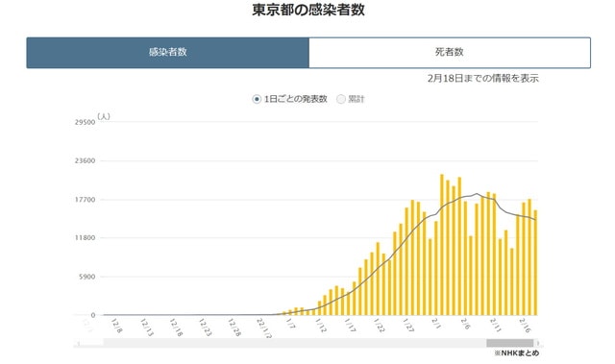Click the scrollbar left arrow
Screen dimensions: 615x364
79,343
